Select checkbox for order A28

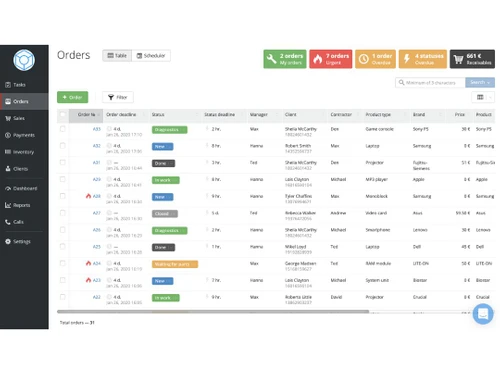63,196
